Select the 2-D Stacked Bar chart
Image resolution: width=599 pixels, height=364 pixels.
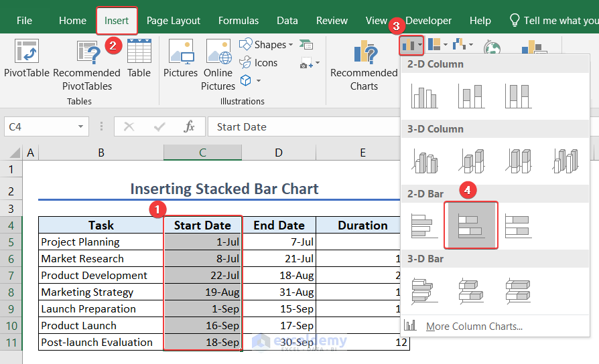click(x=471, y=225)
